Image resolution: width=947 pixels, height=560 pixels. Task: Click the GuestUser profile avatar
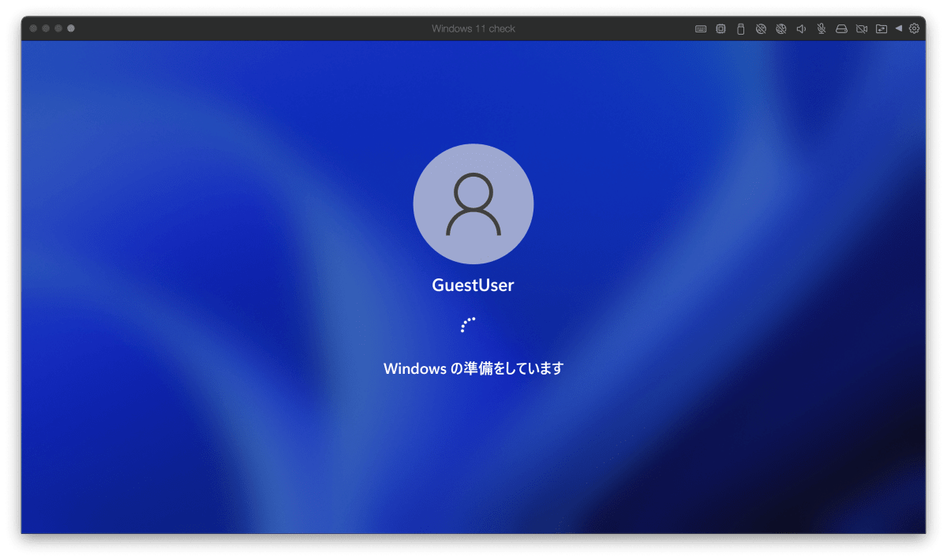point(473,203)
